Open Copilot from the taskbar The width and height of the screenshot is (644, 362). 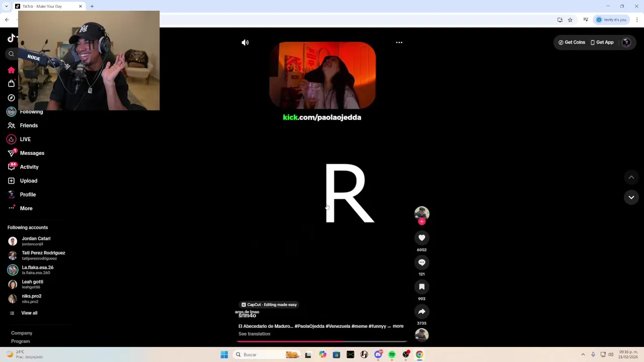pyautogui.click(x=323, y=355)
